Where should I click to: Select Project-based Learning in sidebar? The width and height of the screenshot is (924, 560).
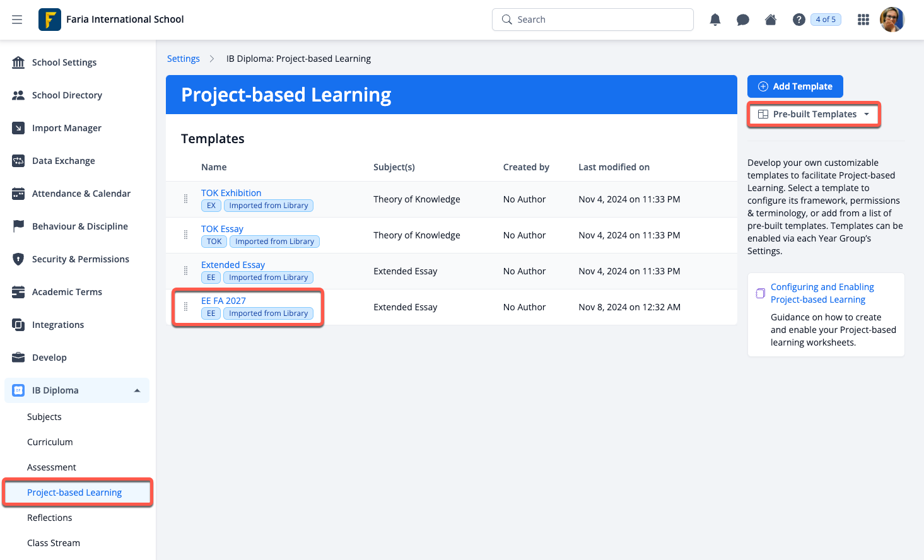pyautogui.click(x=74, y=493)
